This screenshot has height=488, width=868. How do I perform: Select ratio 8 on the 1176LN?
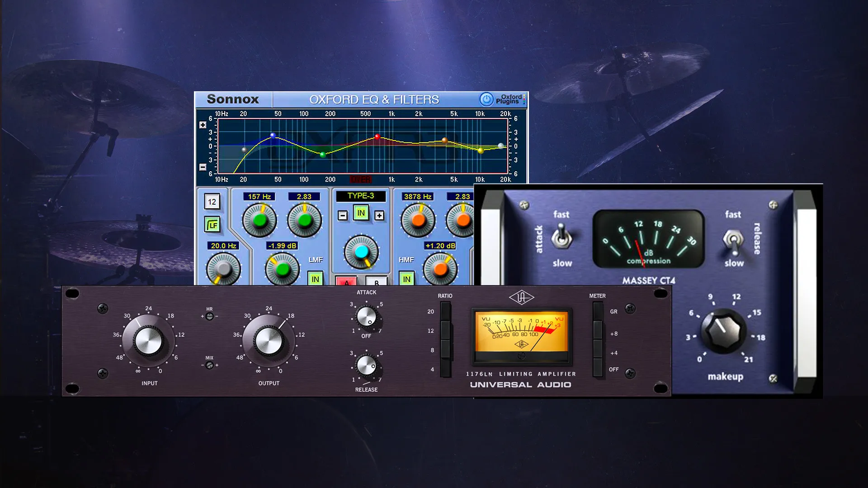point(446,349)
